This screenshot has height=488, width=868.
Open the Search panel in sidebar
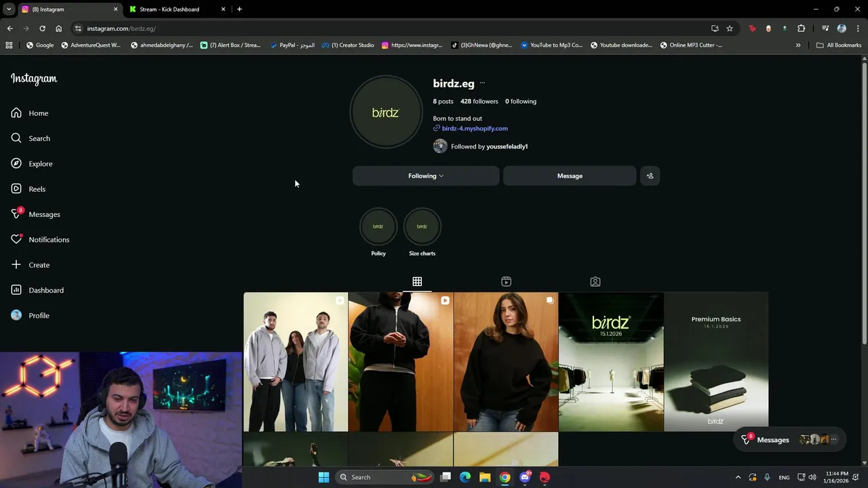[31, 138]
